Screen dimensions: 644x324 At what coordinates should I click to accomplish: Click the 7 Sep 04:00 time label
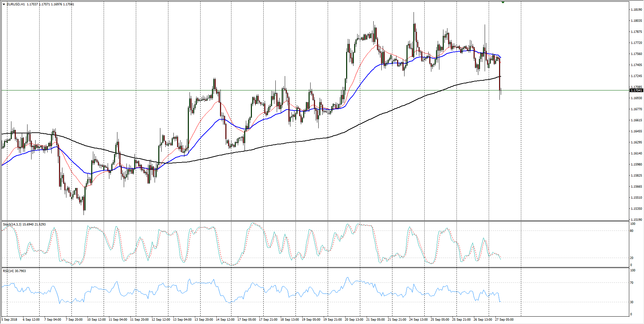click(x=53, y=320)
